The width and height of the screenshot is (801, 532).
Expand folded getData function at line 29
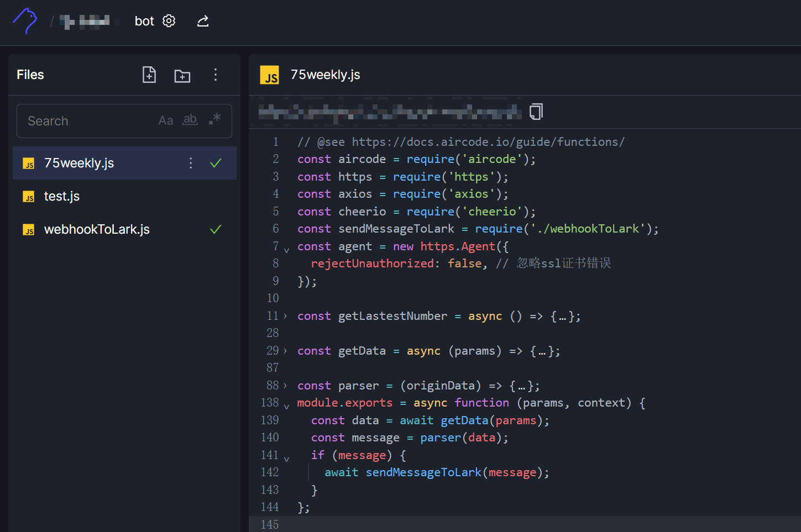pos(285,351)
